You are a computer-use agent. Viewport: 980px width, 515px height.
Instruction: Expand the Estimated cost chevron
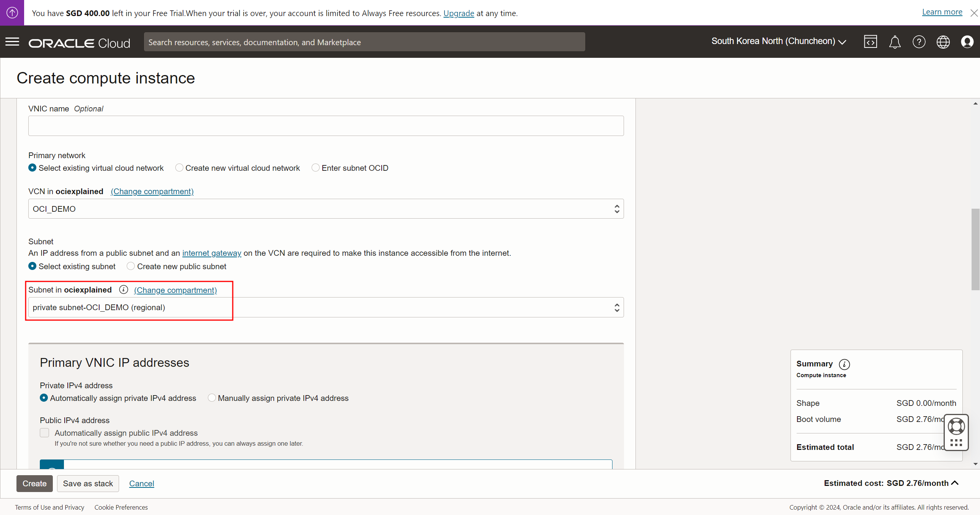[x=955, y=483]
